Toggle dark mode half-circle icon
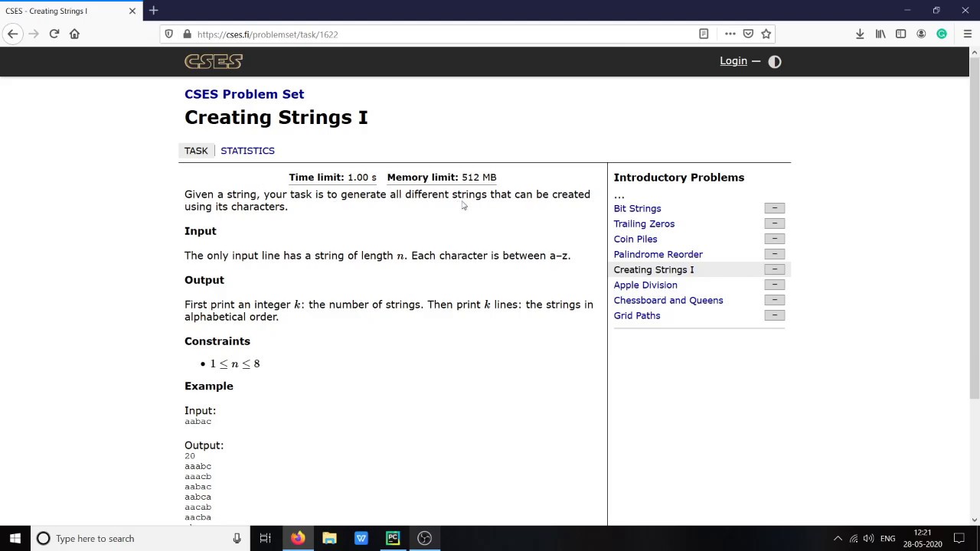 [775, 61]
